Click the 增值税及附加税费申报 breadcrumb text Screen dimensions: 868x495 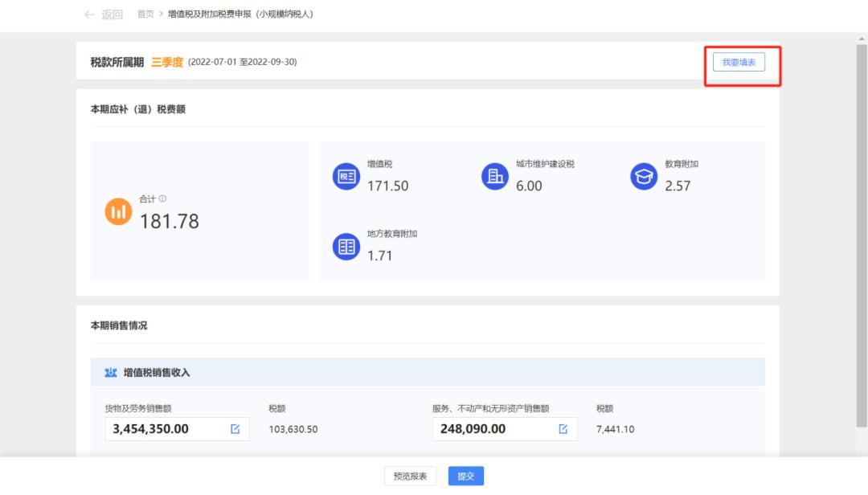pos(240,14)
